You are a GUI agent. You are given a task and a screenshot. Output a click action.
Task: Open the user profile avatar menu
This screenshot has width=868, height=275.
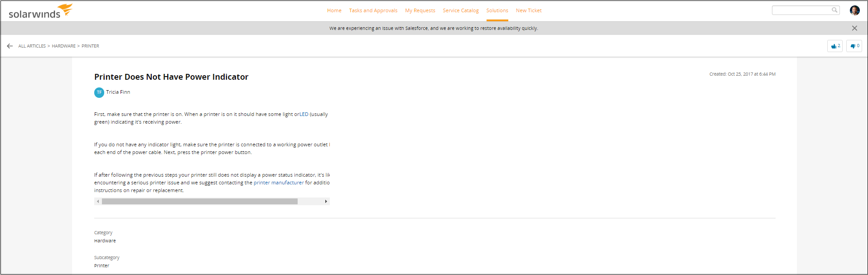click(854, 10)
